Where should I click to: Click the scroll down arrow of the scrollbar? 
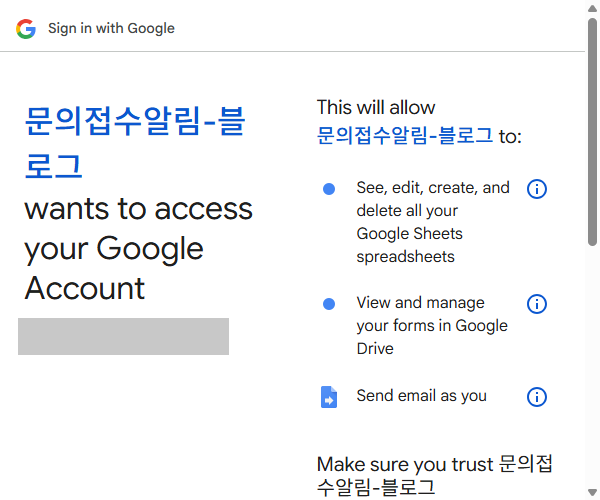592,492
